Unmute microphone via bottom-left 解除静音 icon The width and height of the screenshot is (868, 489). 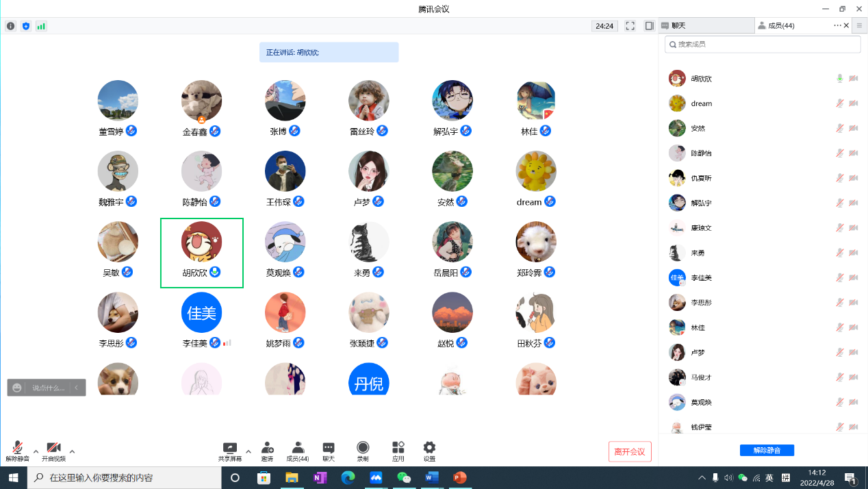(x=17, y=451)
